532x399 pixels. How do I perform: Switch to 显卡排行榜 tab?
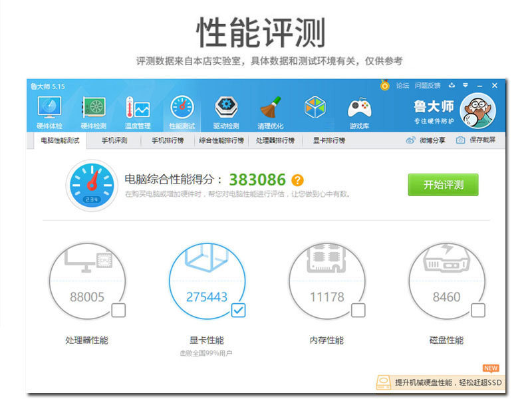329,140
